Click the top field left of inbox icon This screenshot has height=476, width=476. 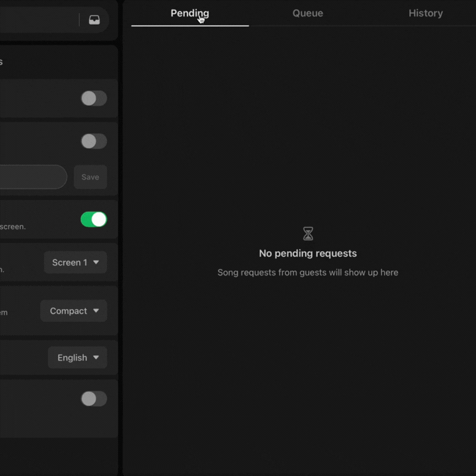coord(38,20)
